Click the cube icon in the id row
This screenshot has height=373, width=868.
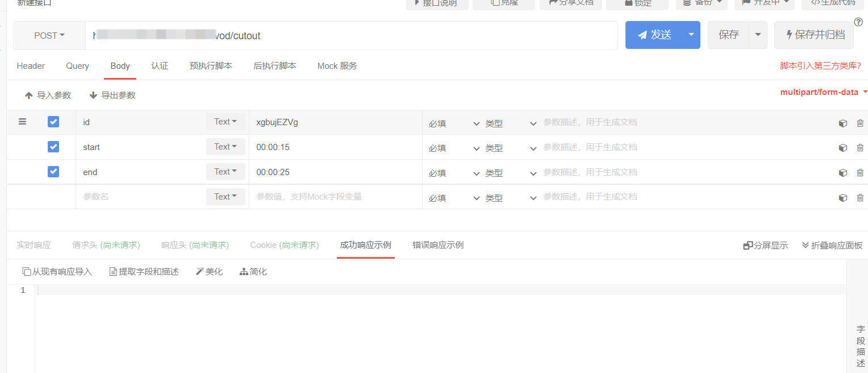pos(843,123)
